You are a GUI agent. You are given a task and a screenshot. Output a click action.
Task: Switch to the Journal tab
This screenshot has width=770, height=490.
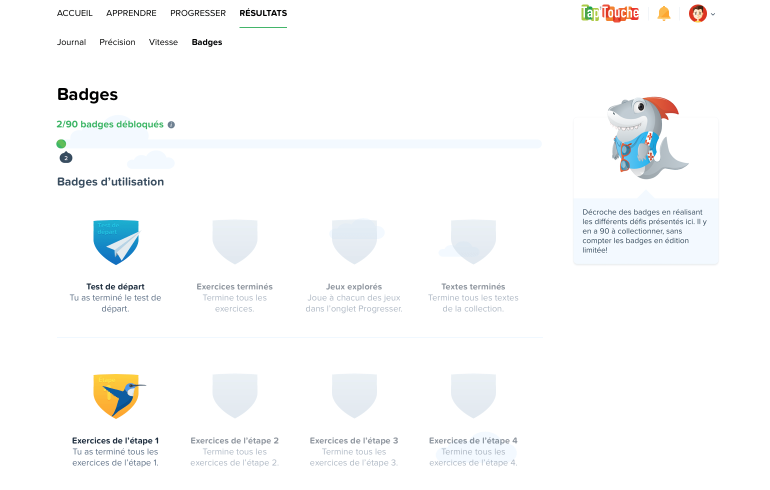72,42
